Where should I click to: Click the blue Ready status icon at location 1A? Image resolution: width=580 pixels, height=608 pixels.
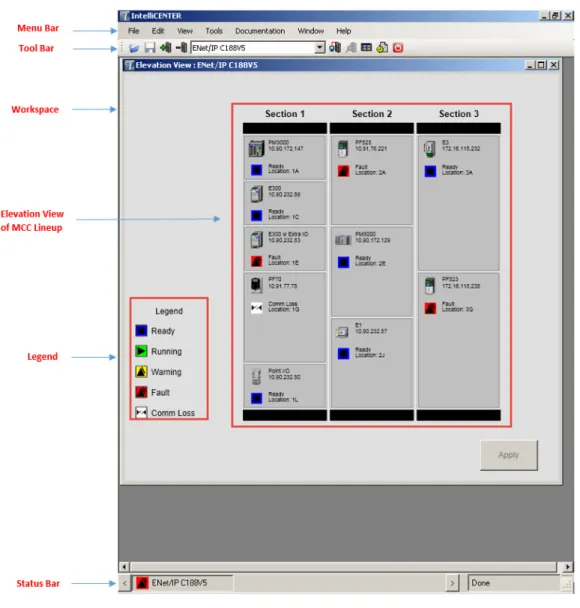tap(256, 170)
